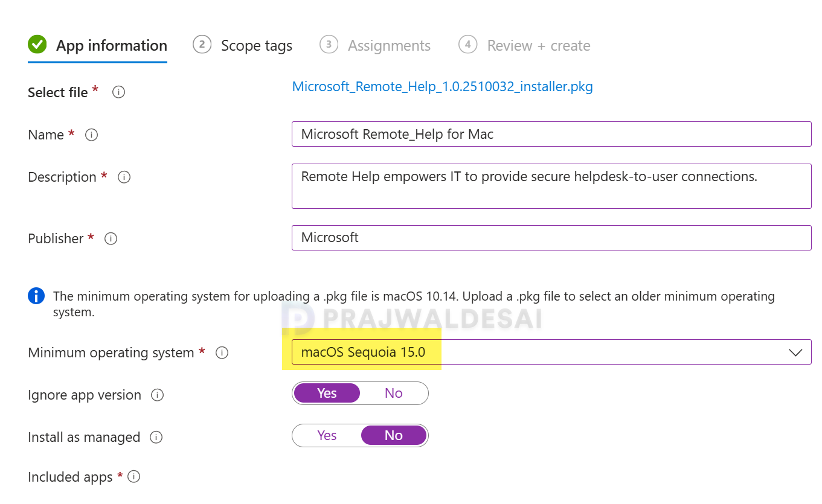
Task: Go to the Assignments step
Action: coord(375,45)
